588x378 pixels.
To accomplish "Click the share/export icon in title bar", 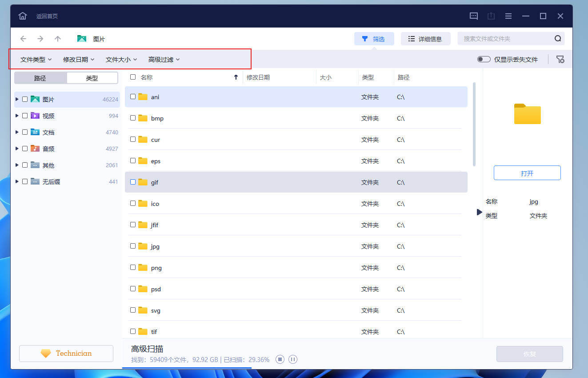I will point(491,16).
